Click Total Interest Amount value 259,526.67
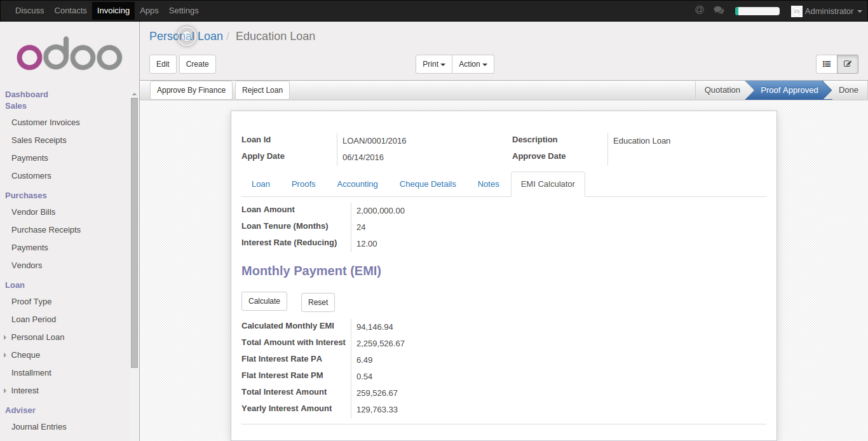Viewport: 868px width, 441px height. [x=377, y=393]
